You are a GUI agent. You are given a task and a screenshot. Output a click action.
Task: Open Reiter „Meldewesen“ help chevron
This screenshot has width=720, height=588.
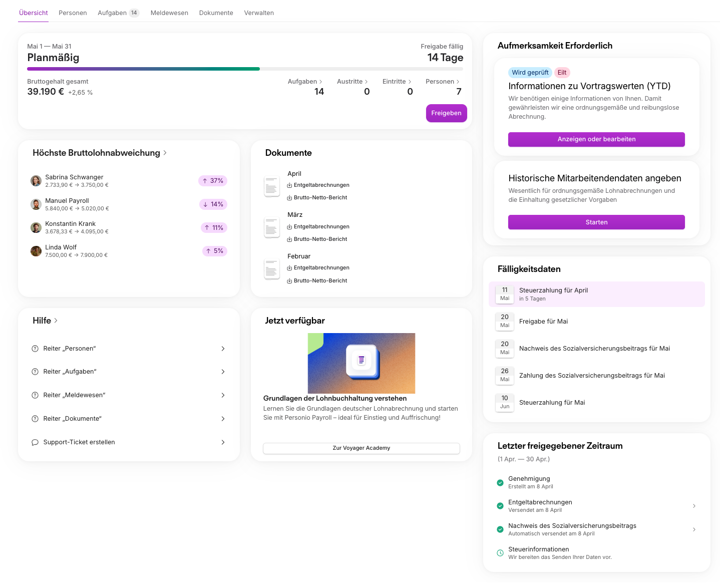pyautogui.click(x=223, y=395)
